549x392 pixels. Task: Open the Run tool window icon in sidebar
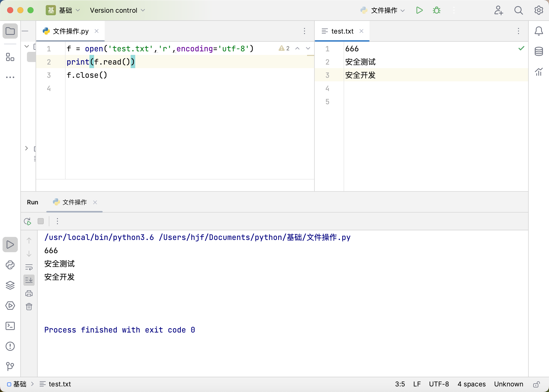coord(10,245)
